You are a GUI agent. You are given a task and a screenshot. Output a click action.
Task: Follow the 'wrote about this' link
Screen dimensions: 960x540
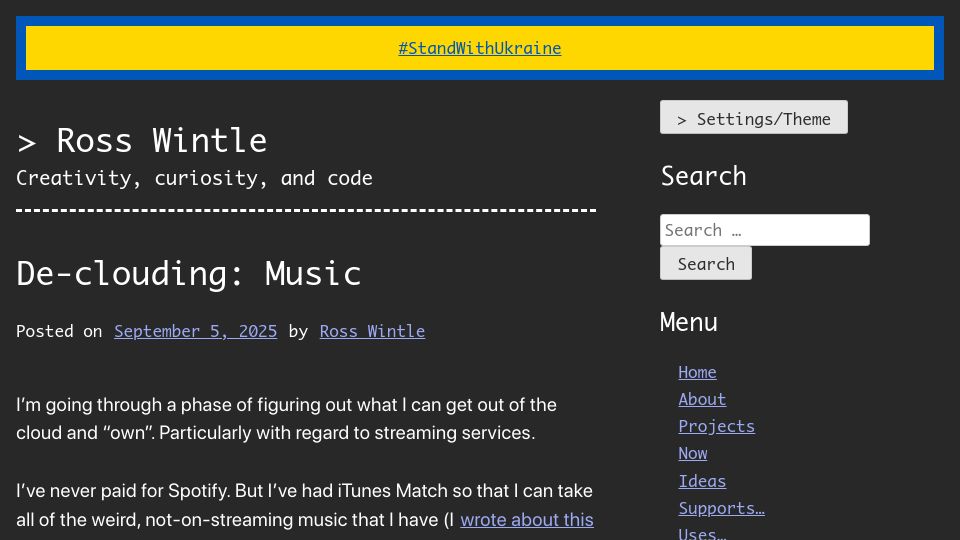point(527,520)
